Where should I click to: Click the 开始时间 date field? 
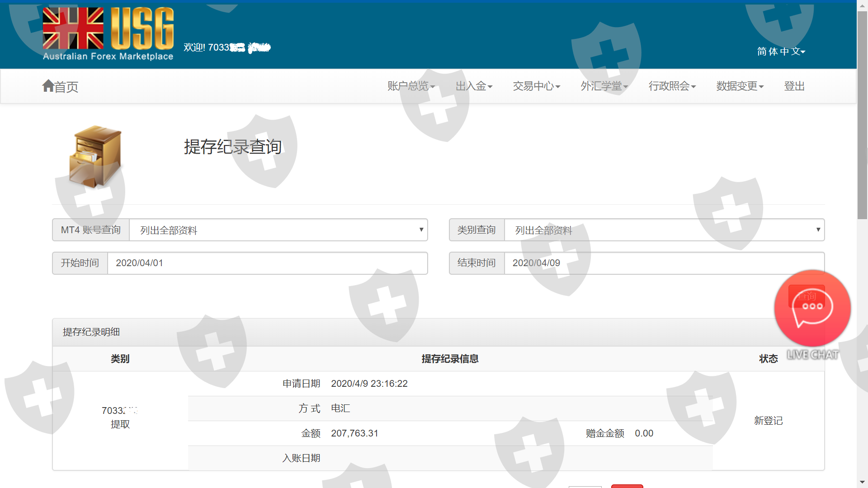[267, 263]
